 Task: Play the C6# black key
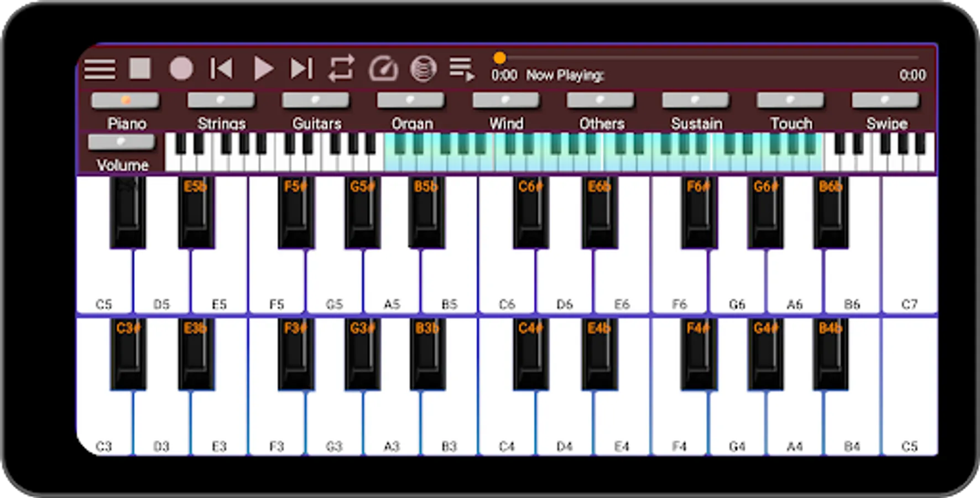[x=531, y=213]
